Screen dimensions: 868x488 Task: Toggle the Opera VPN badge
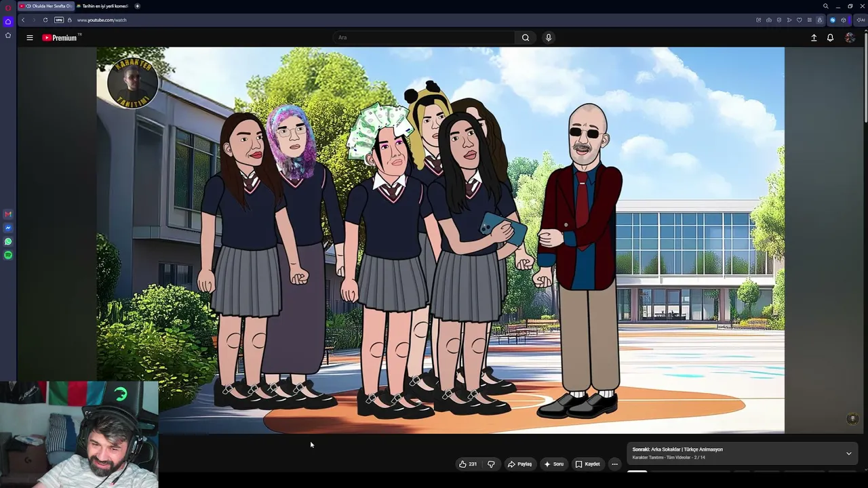58,20
